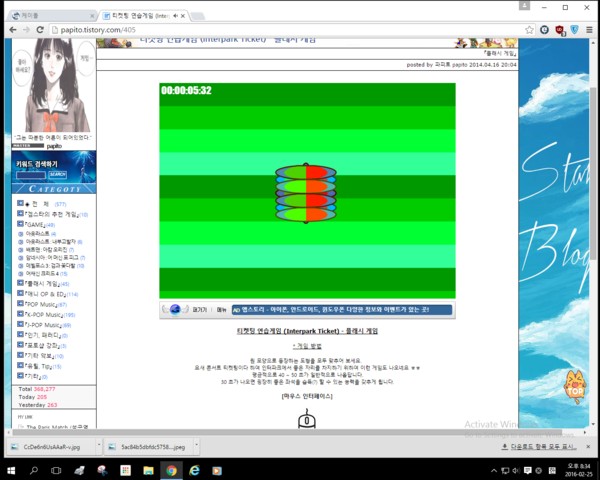Expand the GAME category tree icon
Screen dimensions: 600x480
pyautogui.click(x=20, y=223)
